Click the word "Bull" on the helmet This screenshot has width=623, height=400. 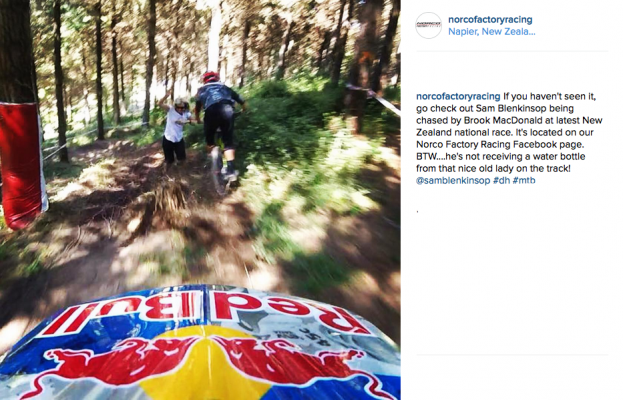point(125,312)
